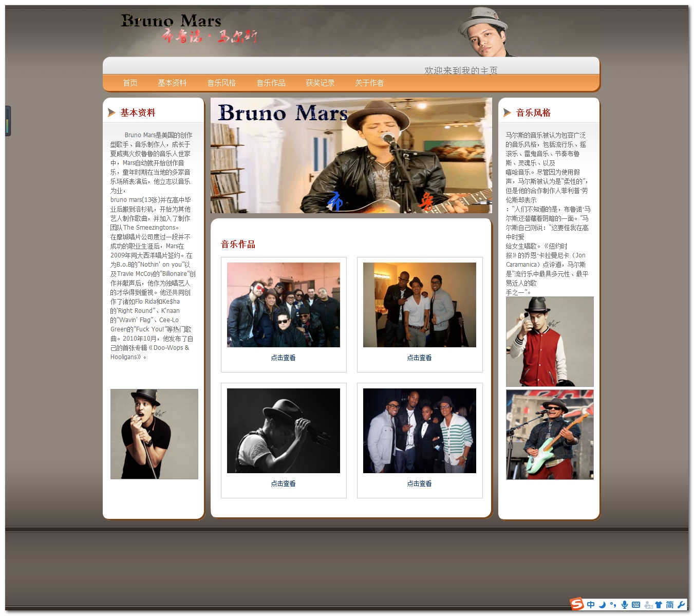Click the 基本资料 panel heading
This screenshot has width=694, height=616.
[138, 113]
